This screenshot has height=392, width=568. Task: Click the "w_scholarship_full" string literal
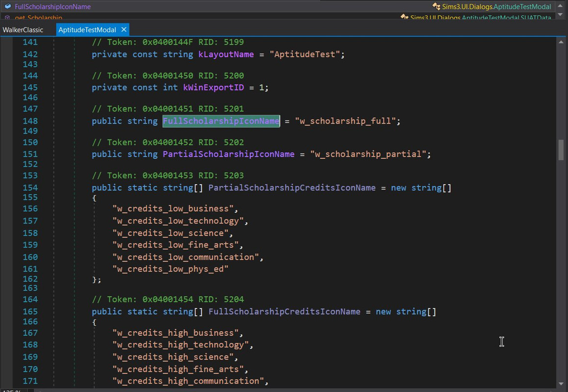point(345,121)
